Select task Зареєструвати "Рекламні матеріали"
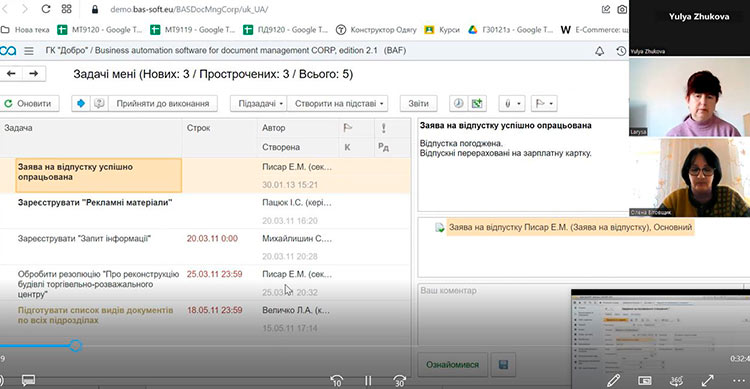This screenshot has height=389, width=750. pos(95,202)
